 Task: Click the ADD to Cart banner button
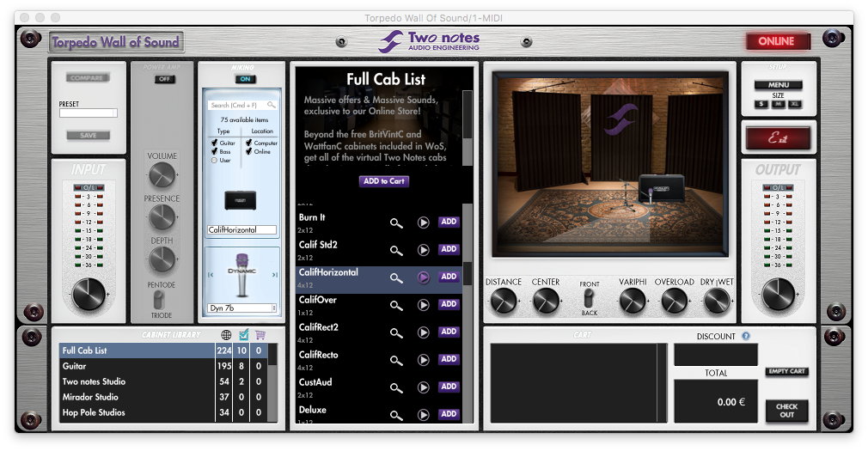[383, 181]
